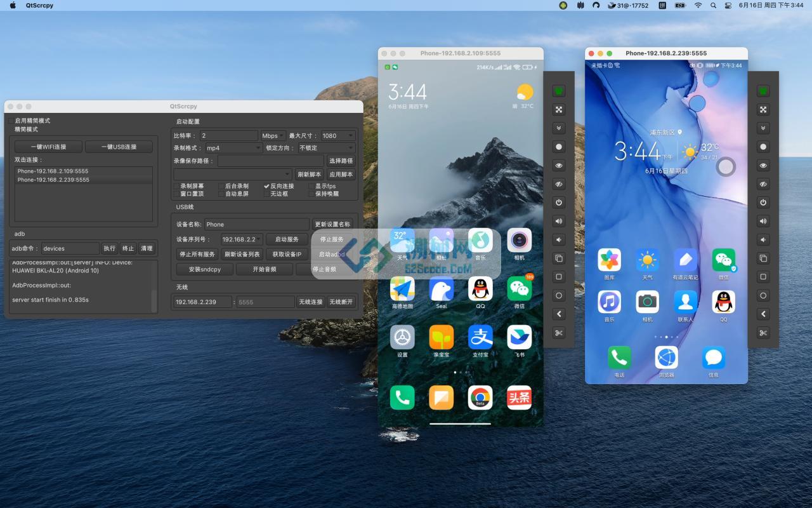Click the 刷新设备列表 button
This screenshot has width=812, height=508.
point(242,254)
